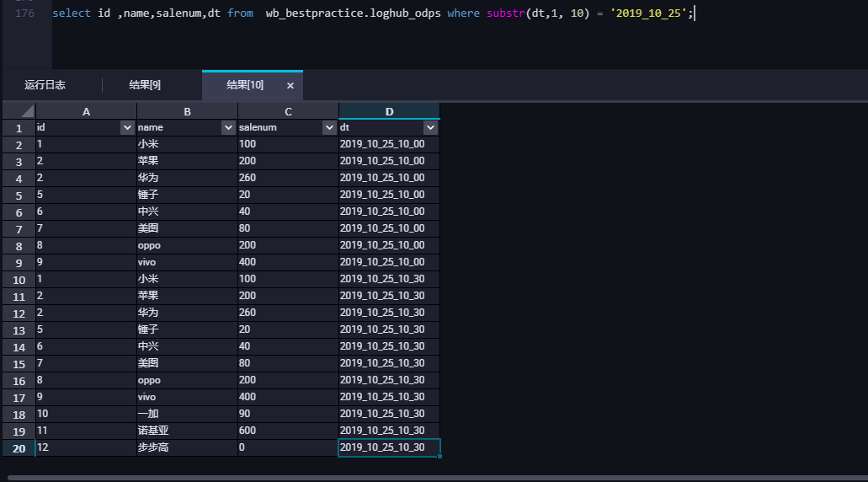Click salenum 90 cell
This screenshot has height=482, width=868.
click(x=288, y=414)
